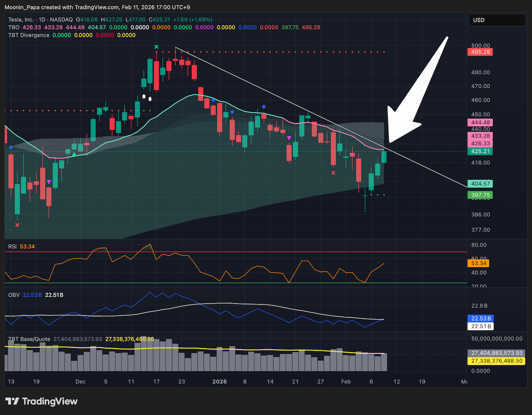Click the white 22.51 B OBV axis label

coord(481,326)
